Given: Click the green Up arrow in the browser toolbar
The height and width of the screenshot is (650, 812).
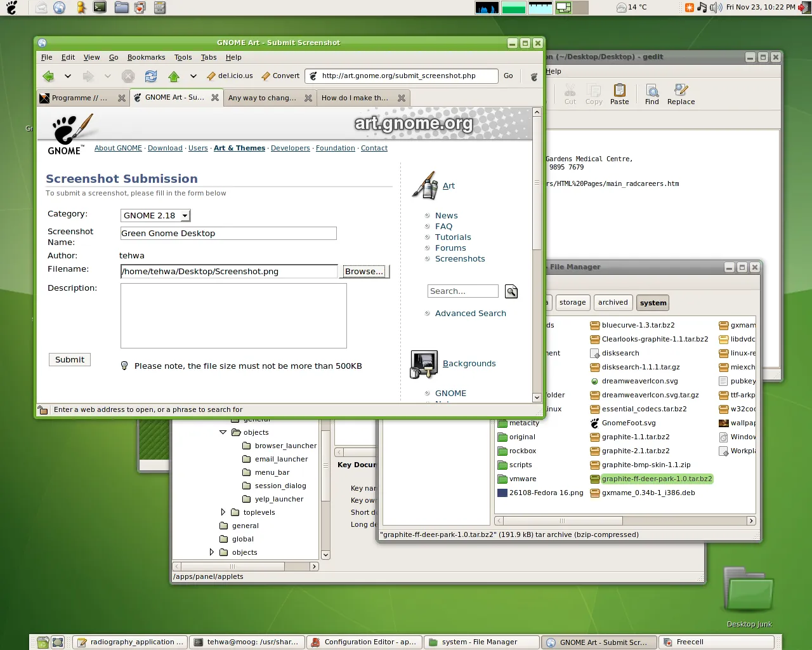Looking at the screenshot, I should pos(174,76).
